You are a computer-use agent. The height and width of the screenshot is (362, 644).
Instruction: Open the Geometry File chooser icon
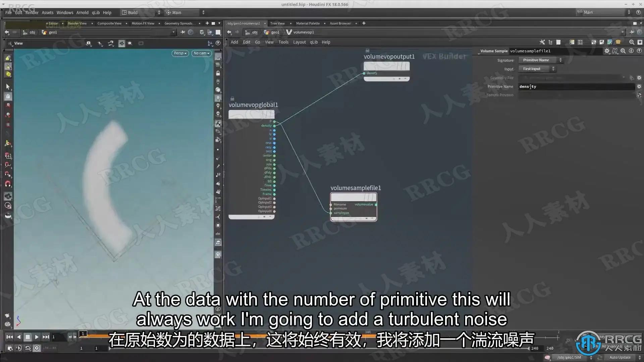click(x=632, y=78)
